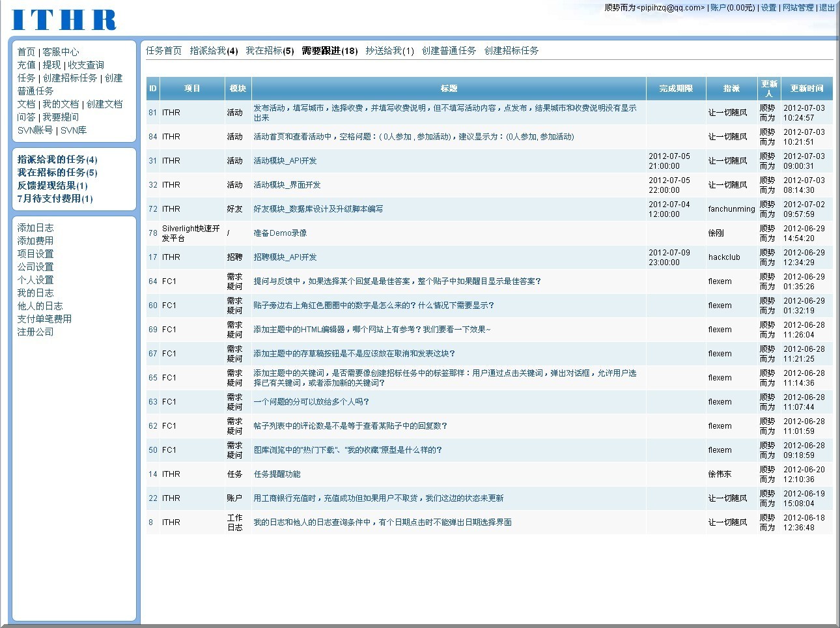
Task: Click Silverlight快速开发平台 project cell
Action: click(x=191, y=233)
